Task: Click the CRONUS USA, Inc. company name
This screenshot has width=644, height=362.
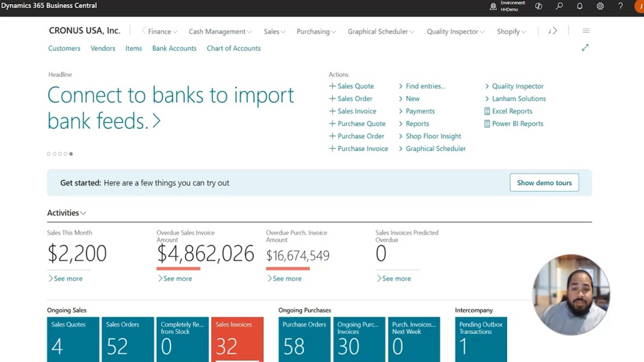Action: click(x=85, y=31)
